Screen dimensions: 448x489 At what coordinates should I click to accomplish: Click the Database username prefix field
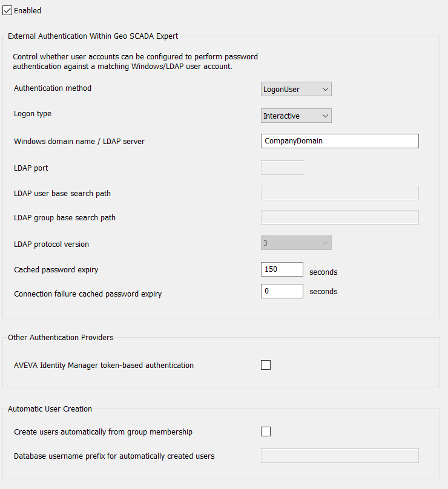point(339,456)
